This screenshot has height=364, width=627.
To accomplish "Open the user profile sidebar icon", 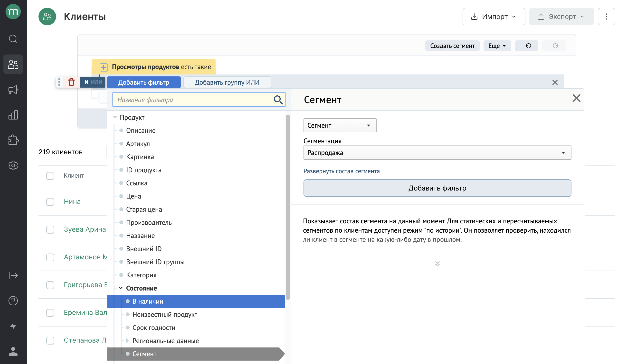I will 13,351.
